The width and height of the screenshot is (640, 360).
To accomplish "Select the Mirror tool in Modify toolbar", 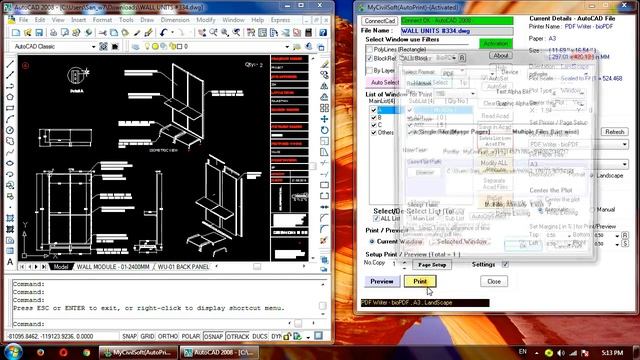I will [324, 86].
